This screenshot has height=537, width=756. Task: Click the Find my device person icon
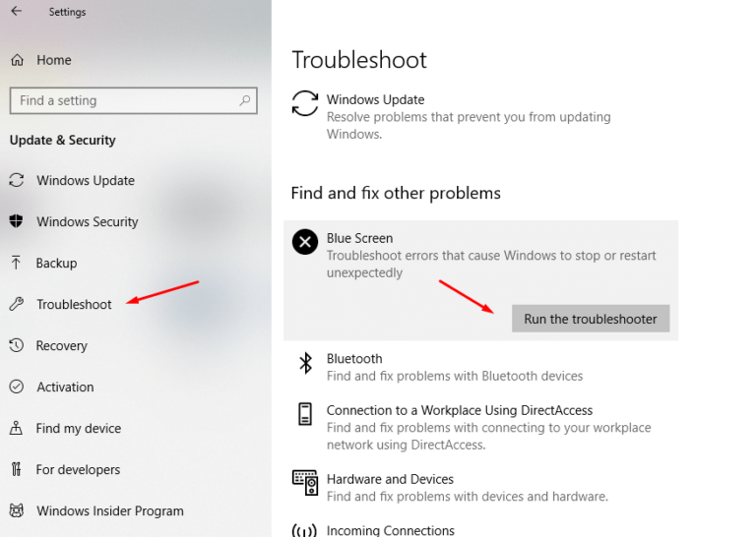click(16, 428)
